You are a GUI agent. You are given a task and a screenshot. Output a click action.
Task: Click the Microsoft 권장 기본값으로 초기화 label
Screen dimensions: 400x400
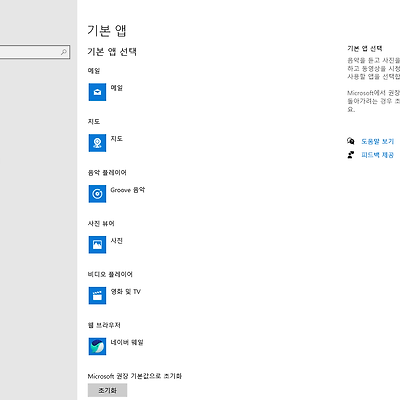[135, 376]
